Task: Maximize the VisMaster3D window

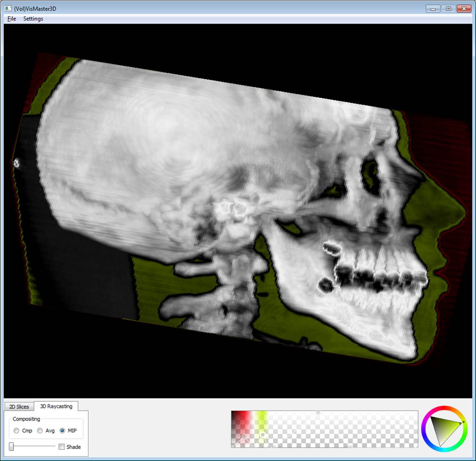Action: 448,8
